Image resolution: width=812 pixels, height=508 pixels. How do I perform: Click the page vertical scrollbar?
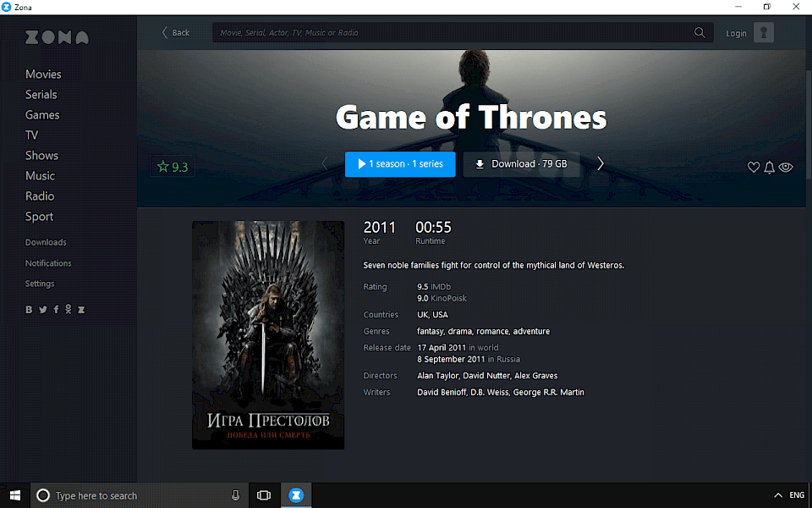809,124
